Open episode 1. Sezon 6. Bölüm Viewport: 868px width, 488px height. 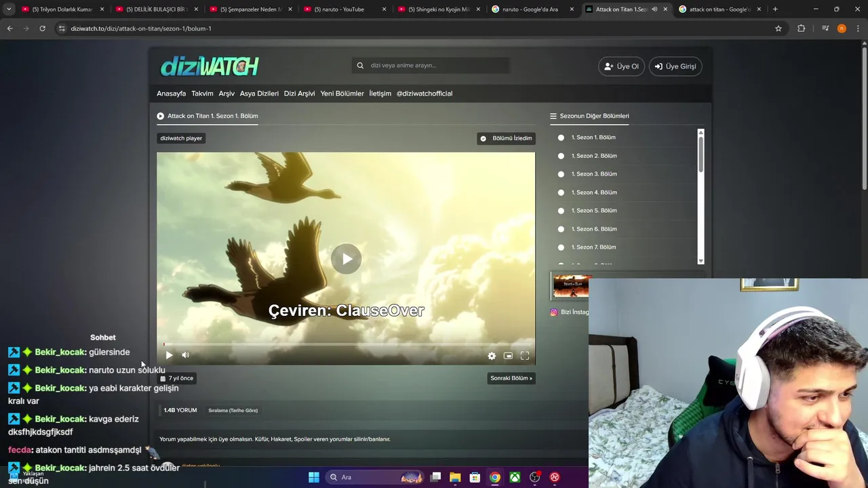[x=594, y=229]
